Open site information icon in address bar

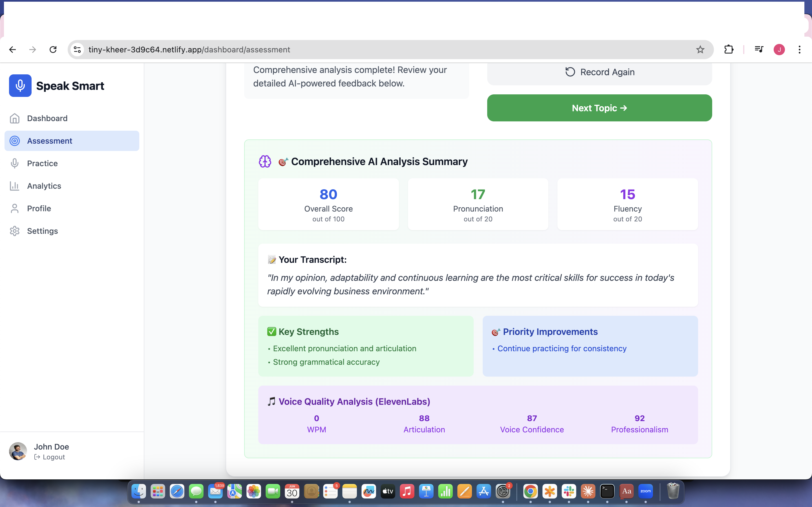pos(78,50)
